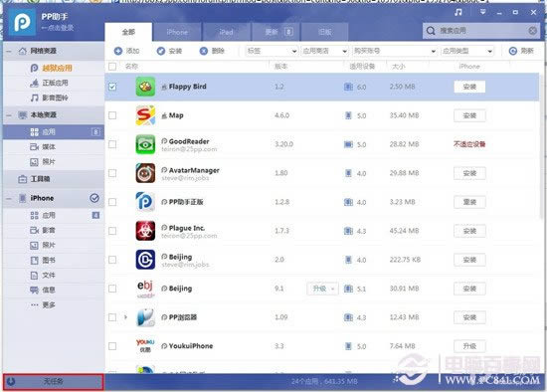547x392 pixels.
Task: Click the 添加 plus icon
Action: click(118, 51)
